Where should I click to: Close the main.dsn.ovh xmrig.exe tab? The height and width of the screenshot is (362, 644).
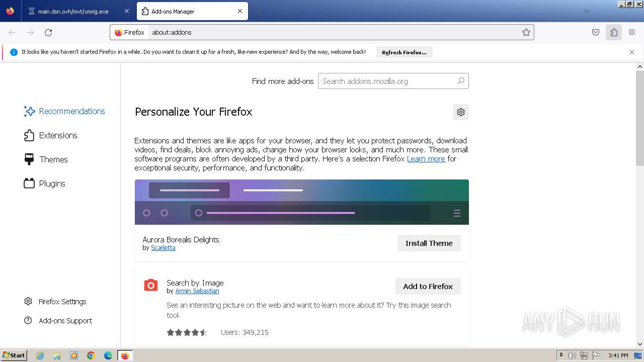(x=126, y=11)
